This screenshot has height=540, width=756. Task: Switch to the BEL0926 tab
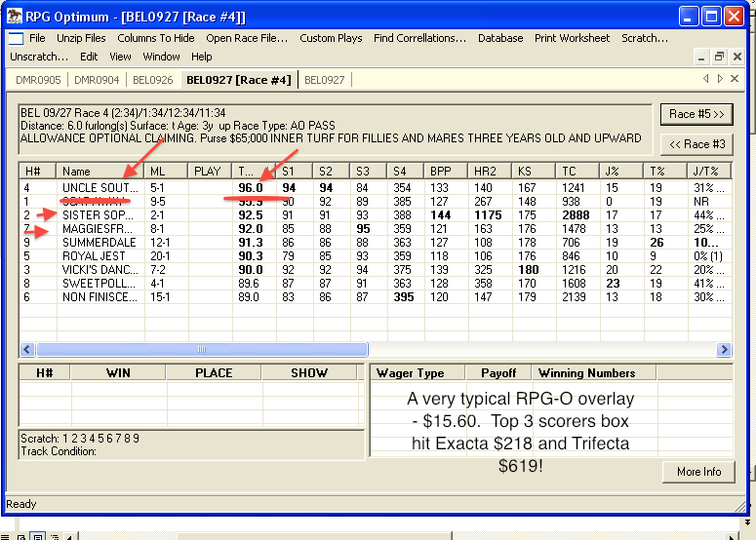[x=152, y=80]
